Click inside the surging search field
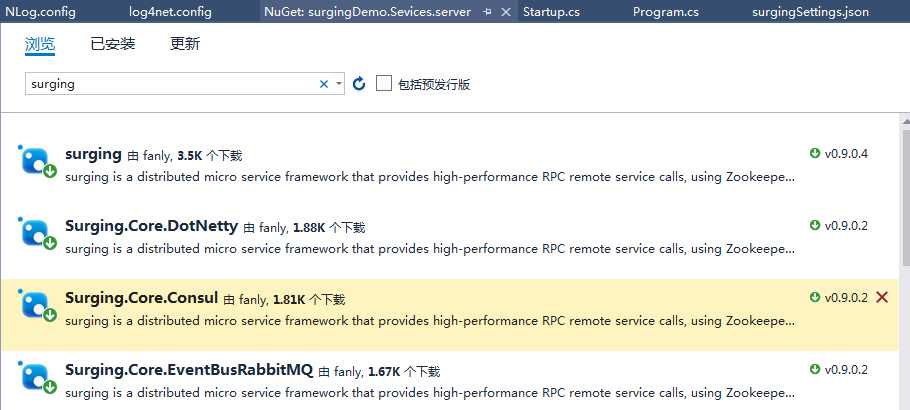910x410 pixels. [x=170, y=84]
